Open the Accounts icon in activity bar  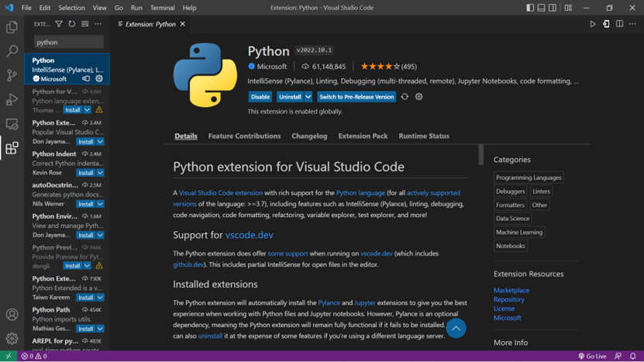(x=12, y=315)
